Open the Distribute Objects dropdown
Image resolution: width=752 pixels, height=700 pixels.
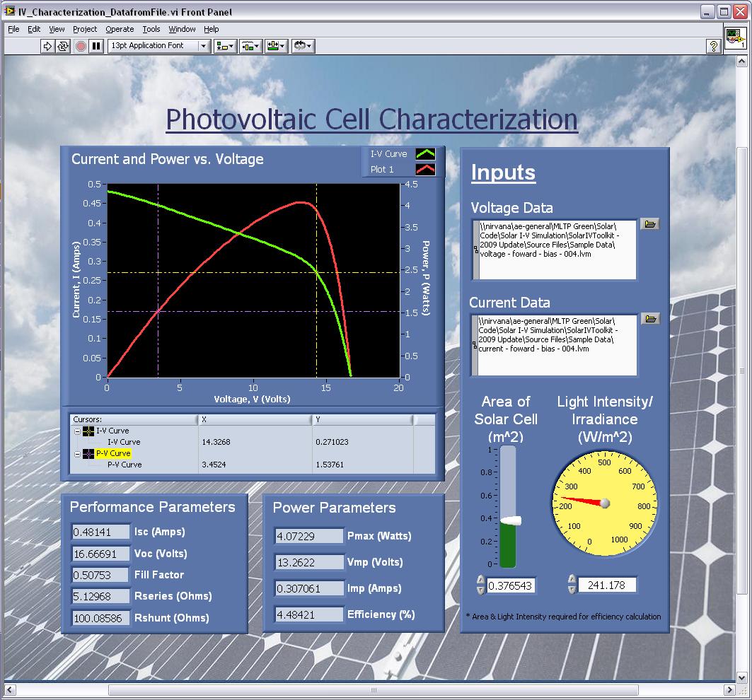click(x=251, y=46)
